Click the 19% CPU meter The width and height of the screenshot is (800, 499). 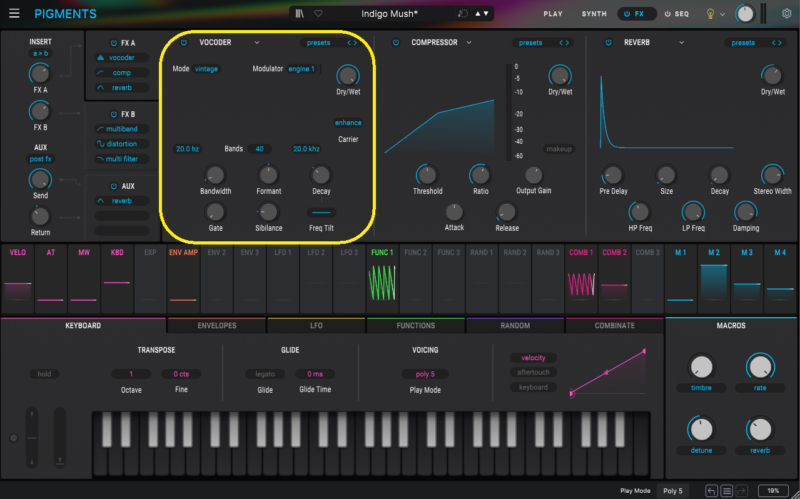pyautogui.click(x=773, y=491)
